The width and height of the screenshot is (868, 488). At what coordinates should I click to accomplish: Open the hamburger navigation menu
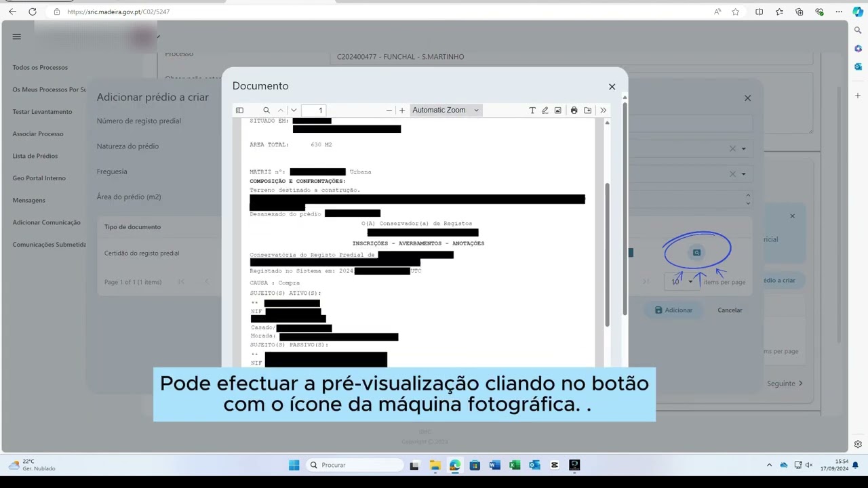tap(17, 37)
